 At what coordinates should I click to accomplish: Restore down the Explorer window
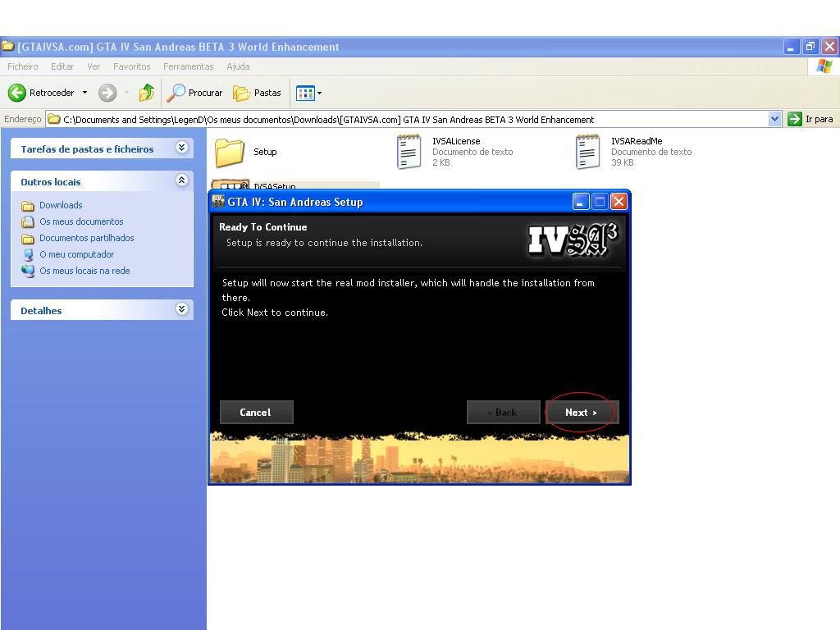pyautogui.click(x=810, y=47)
